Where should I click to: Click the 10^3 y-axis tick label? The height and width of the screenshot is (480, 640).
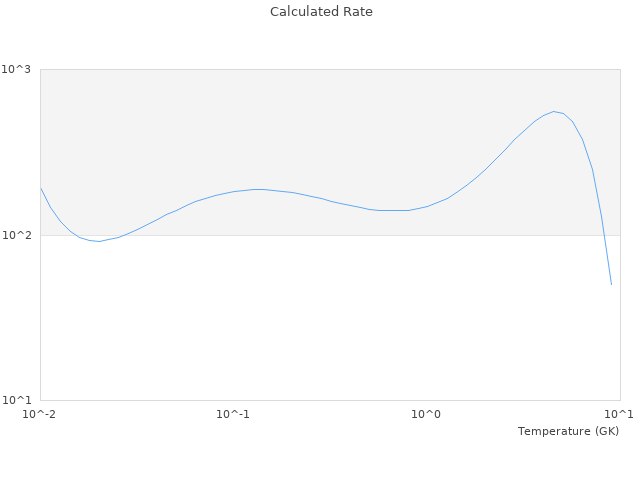(19, 70)
